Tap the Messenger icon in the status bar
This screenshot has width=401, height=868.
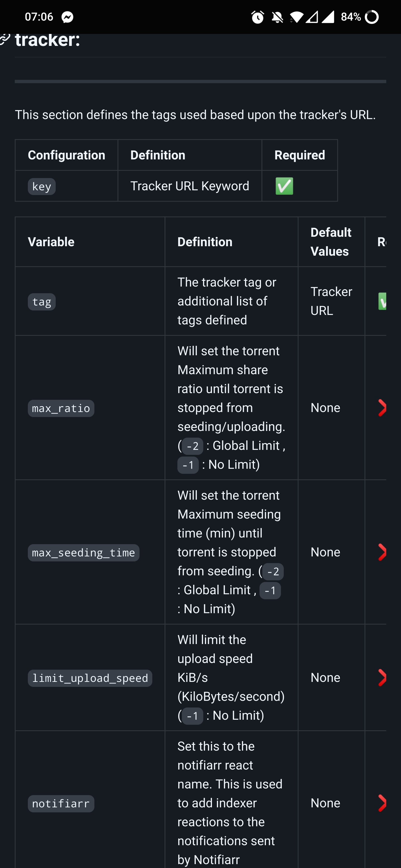68,16
